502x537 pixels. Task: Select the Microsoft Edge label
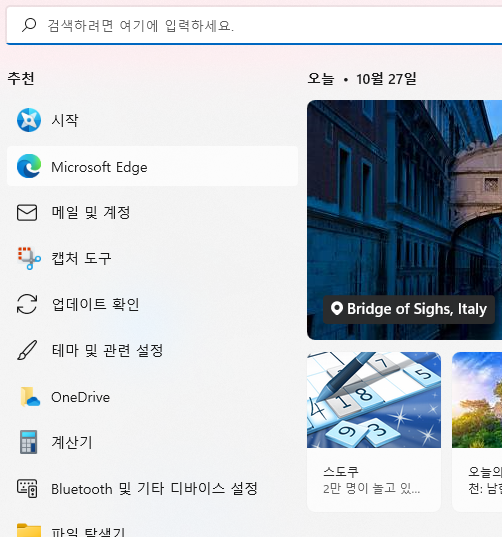coord(99,167)
